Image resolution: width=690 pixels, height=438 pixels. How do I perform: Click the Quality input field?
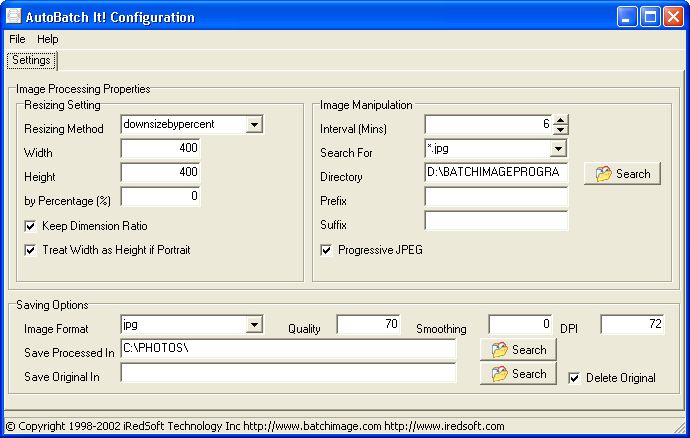368,324
